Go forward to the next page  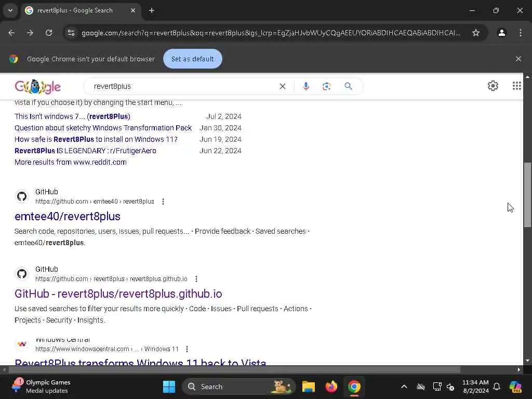(30, 33)
